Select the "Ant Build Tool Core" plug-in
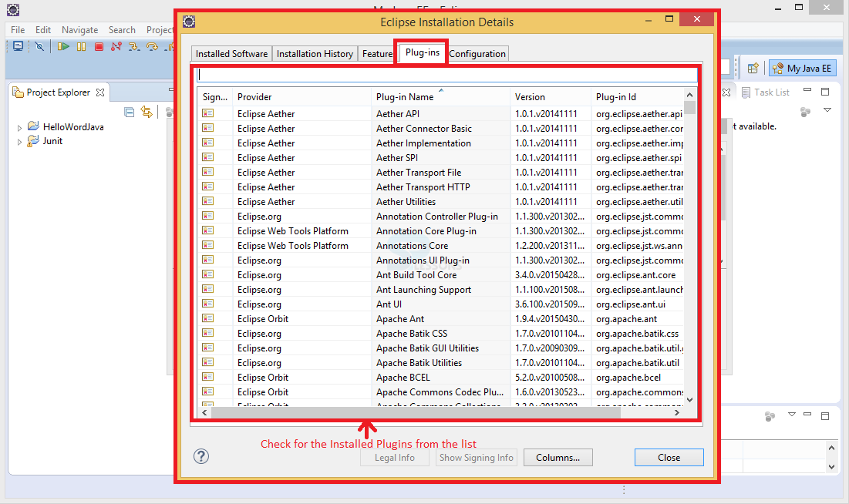Image resolution: width=849 pixels, height=504 pixels. (416, 274)
